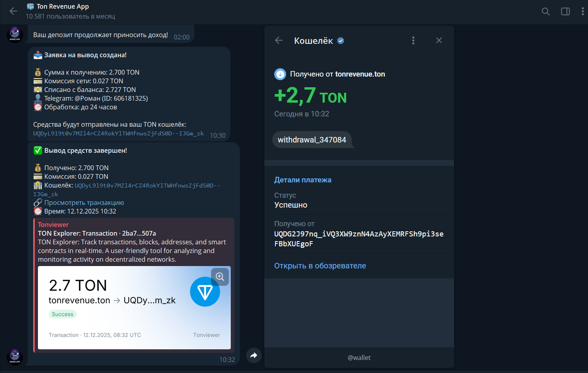Close the Кошелёк wallet panel
Image resolution: width=588 pixels, height=373 pixels.
(439, 40)
